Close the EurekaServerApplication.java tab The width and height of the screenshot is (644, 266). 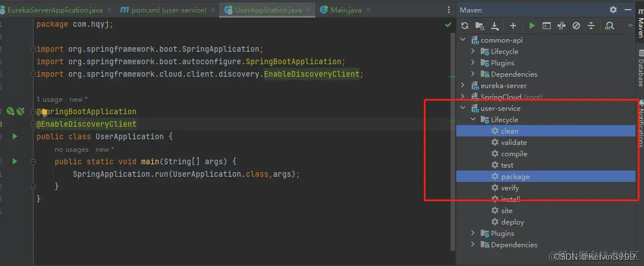[x=109, y=10]
